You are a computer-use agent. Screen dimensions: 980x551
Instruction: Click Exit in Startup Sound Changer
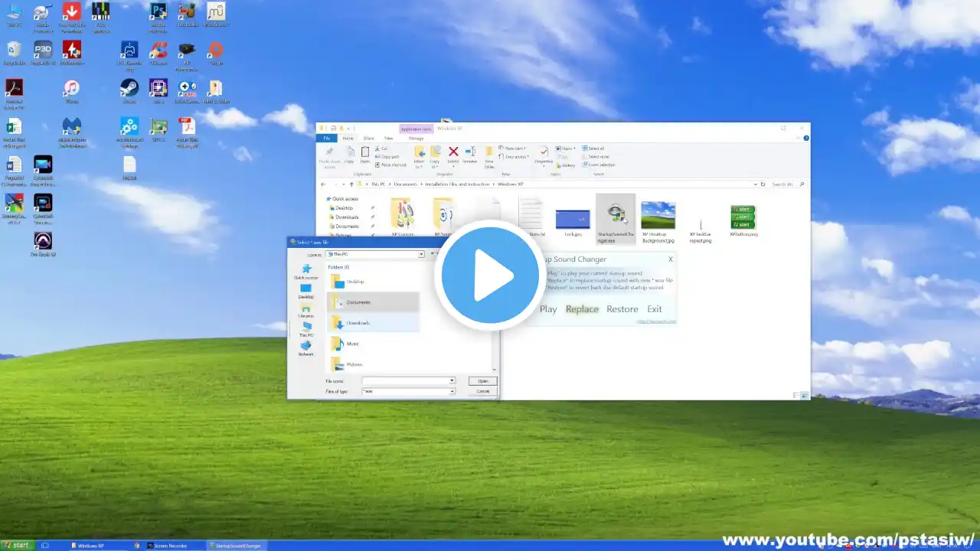655,309
